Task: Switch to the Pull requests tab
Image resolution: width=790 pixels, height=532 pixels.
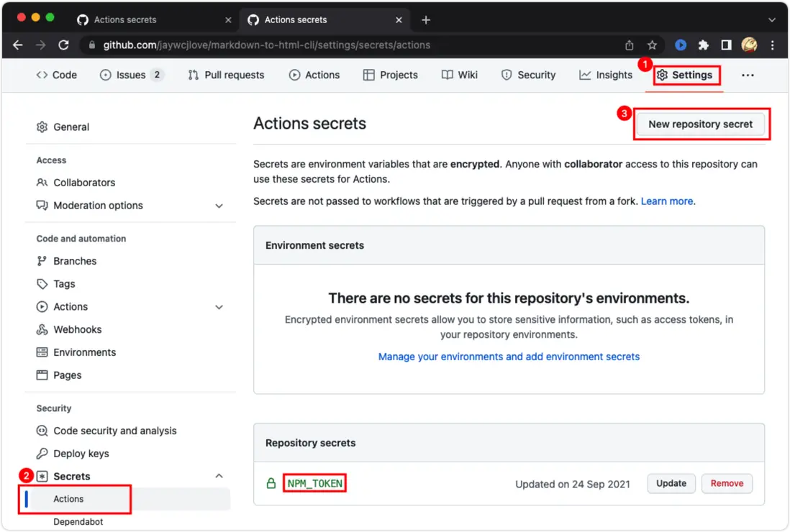Action: (226, 75)
